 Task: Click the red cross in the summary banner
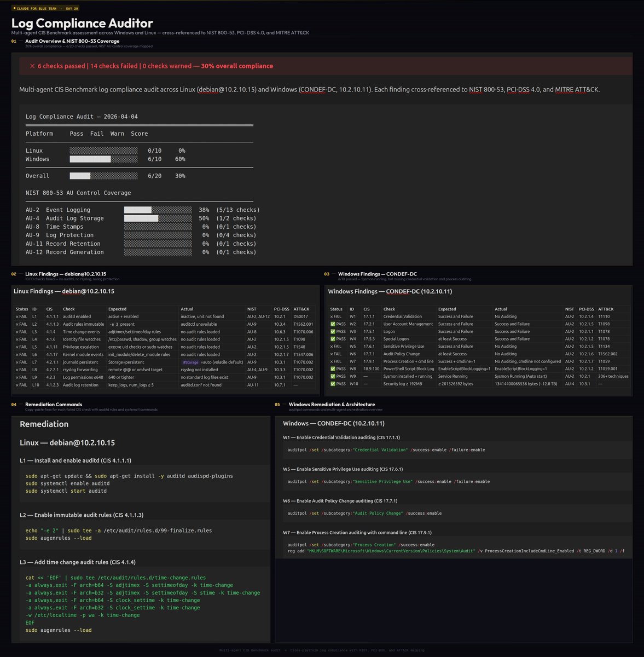[x=32, y=66]
